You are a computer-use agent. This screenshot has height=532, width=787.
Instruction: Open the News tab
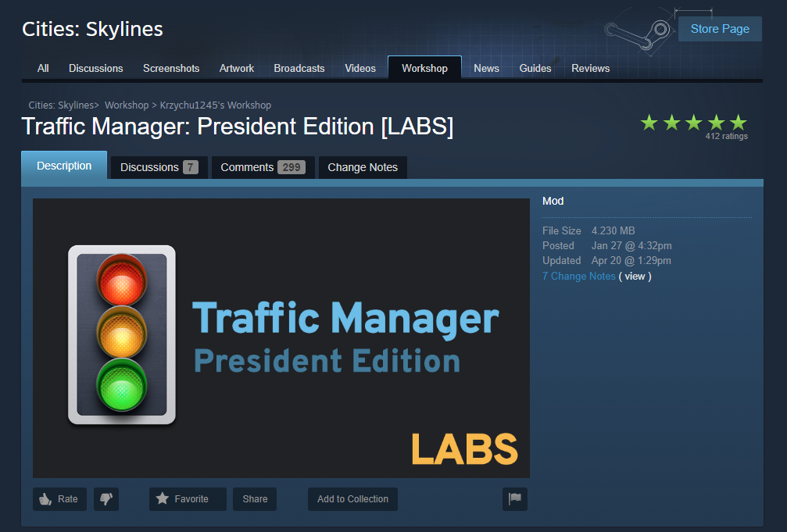(x=486, y=68)
